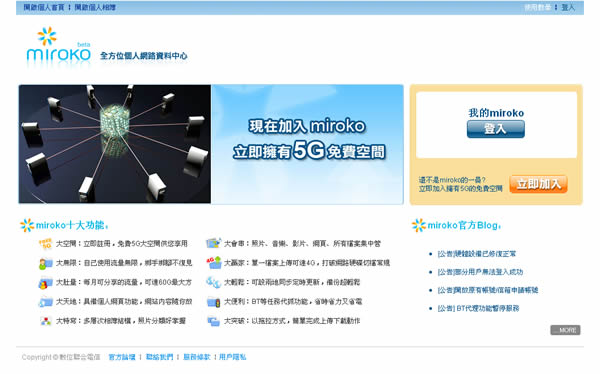Viewport: 600px width, 374px height.
Task: Open the [公告] BT代理功能暫停服務 post
Action: pos(478,308)
